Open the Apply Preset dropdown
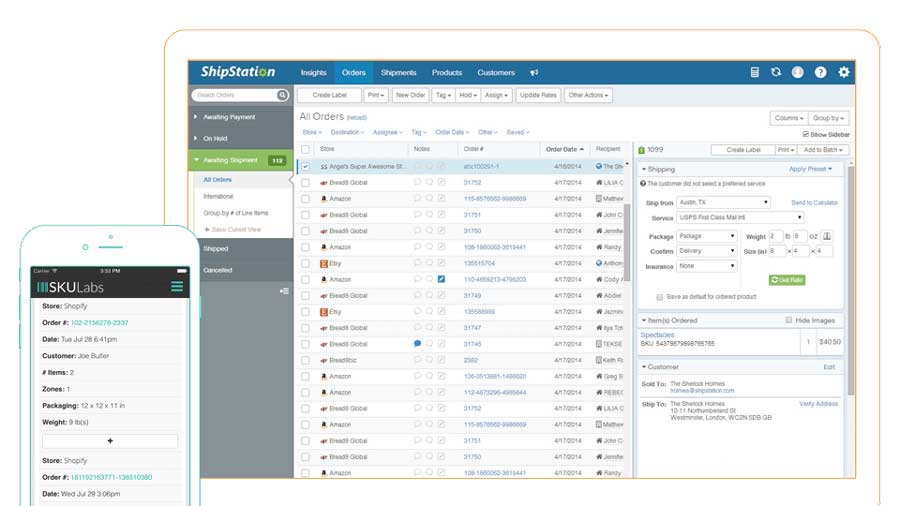Viewport: 900px width, 506px height. click(810, 169)
